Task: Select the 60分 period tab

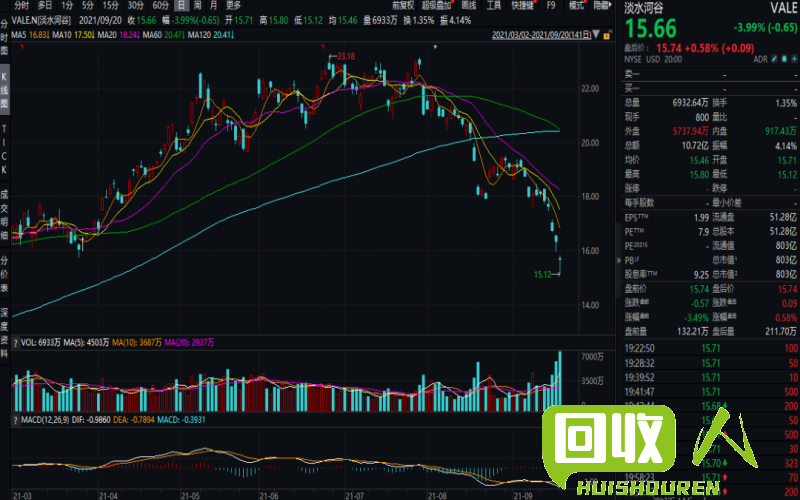Action: point(160,5)
